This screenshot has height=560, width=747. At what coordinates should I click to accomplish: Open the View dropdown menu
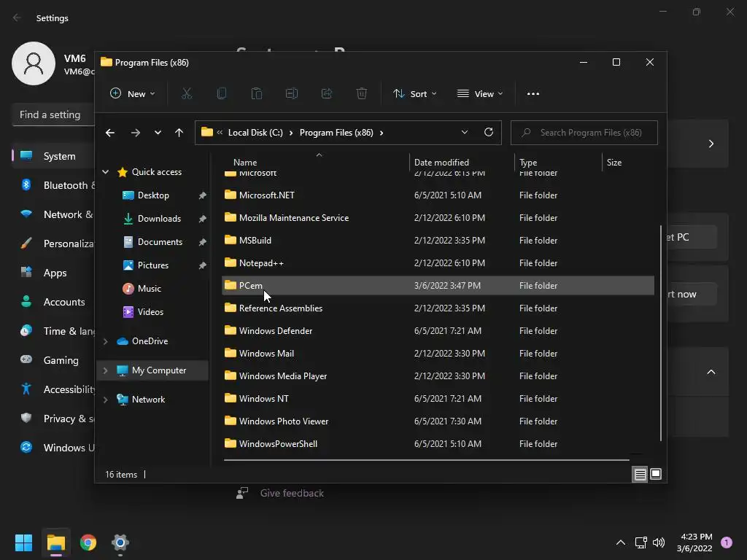[480, 94]
